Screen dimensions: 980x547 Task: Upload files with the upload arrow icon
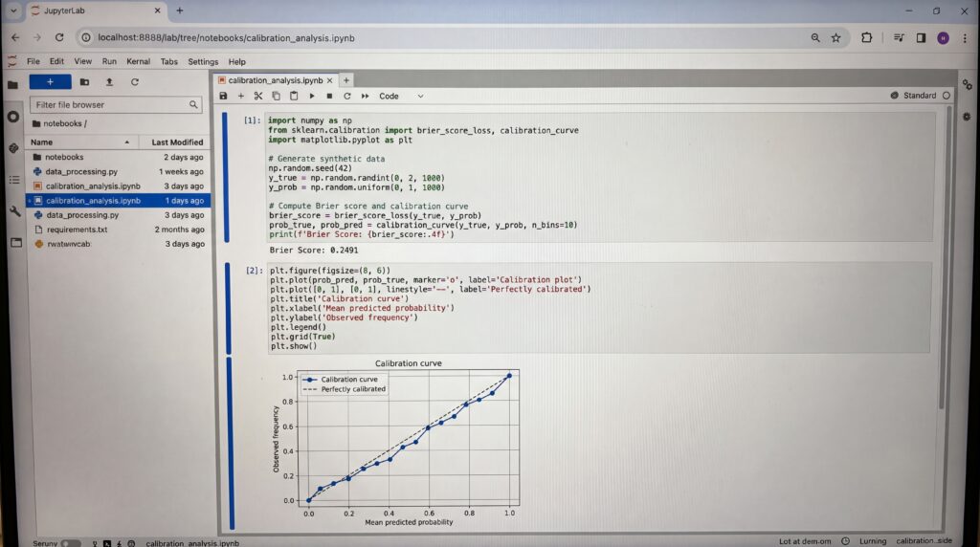click(x=109, y=82)
